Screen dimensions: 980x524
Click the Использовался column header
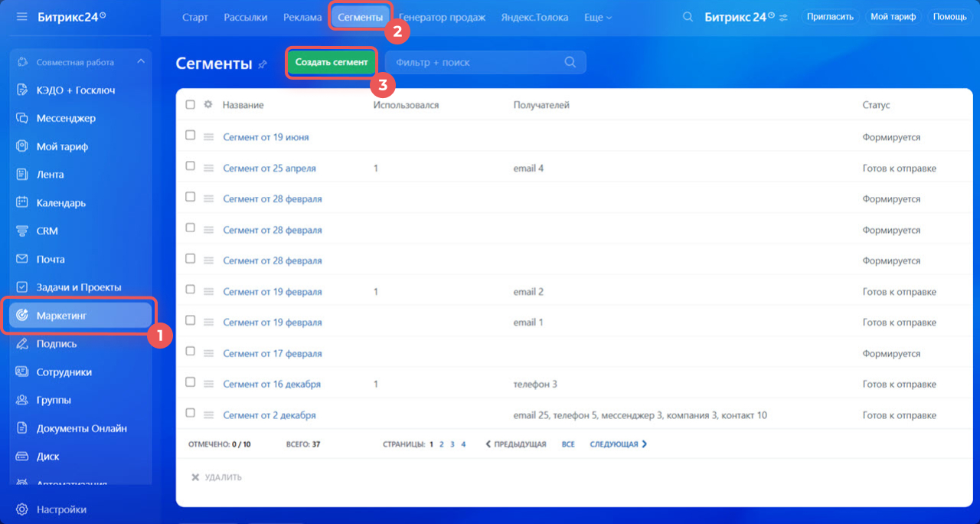[406, 105]
